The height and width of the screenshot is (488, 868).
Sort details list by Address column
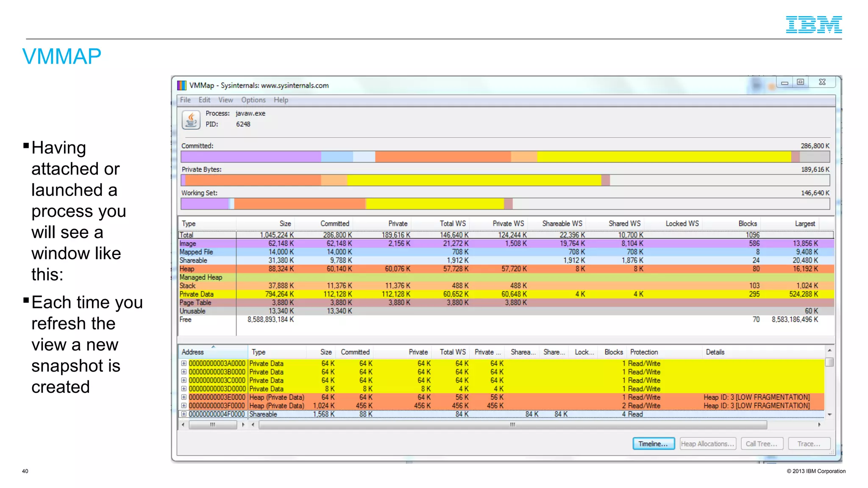click(x=213, y=352)
